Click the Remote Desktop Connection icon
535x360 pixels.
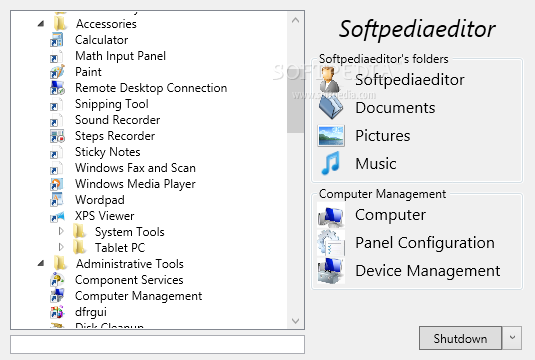(57, 88)
